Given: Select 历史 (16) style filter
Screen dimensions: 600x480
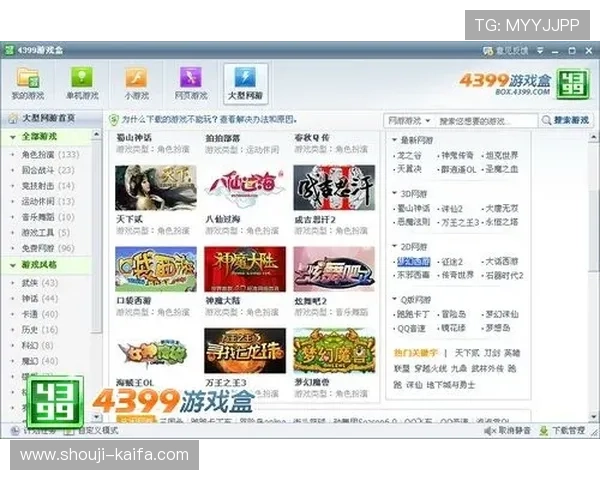Looking at the screenshot, I should tap(40, 330).
